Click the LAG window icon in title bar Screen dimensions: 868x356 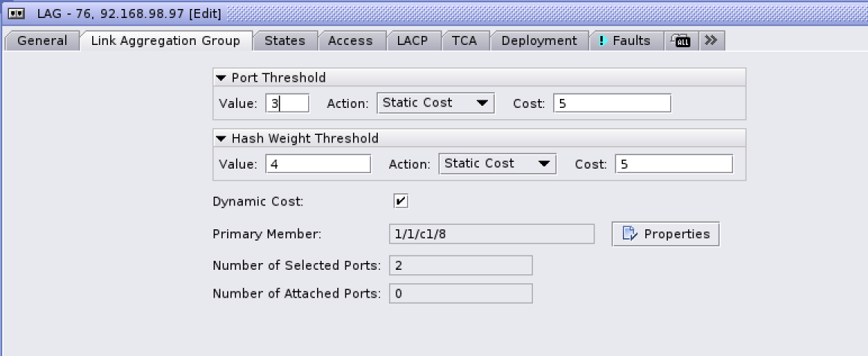14,13
